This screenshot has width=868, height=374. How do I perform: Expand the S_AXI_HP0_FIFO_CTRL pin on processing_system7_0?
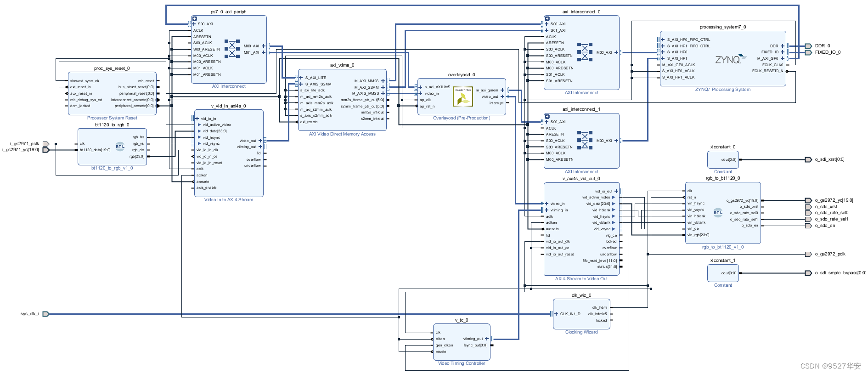663,40
